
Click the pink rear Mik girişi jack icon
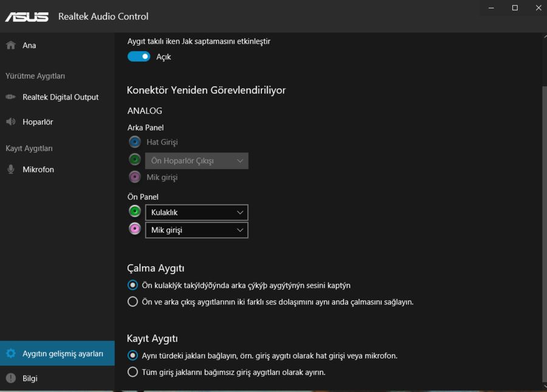coord(135,177)
